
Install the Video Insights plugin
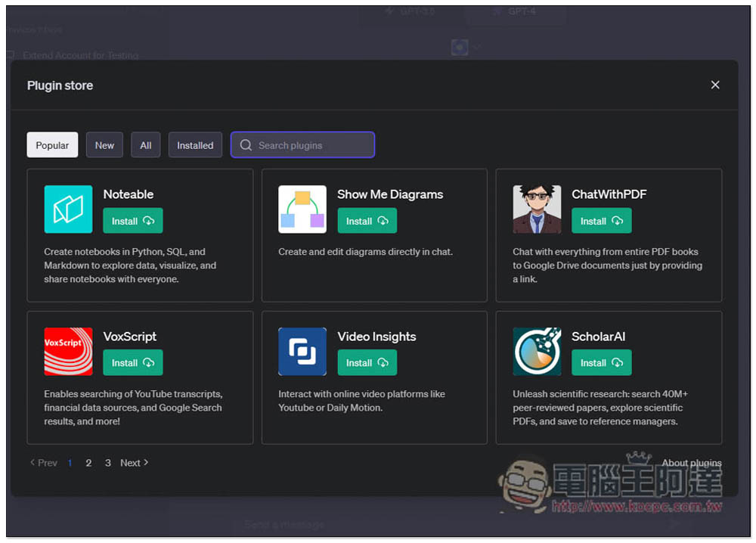(x=367, y=363)
